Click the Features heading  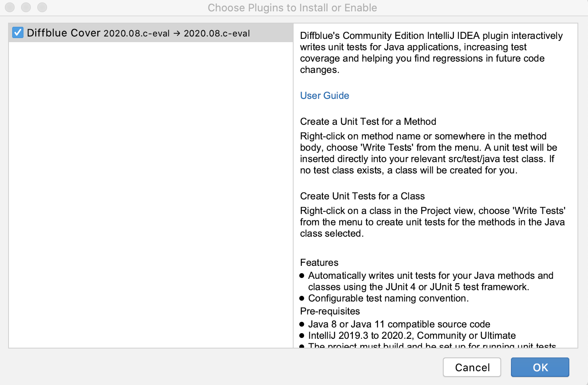click(x=319, y=263)
